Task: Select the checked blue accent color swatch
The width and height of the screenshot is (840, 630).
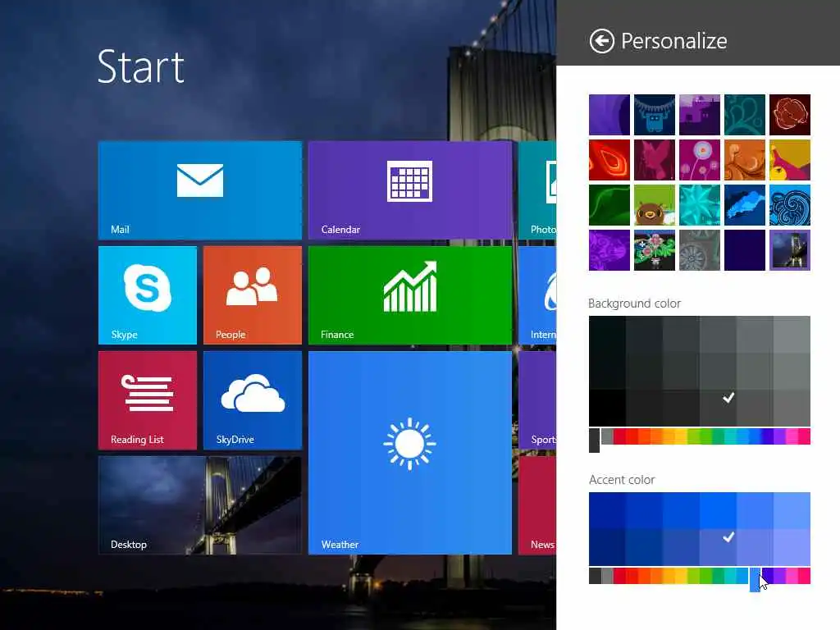Action: 718,547
